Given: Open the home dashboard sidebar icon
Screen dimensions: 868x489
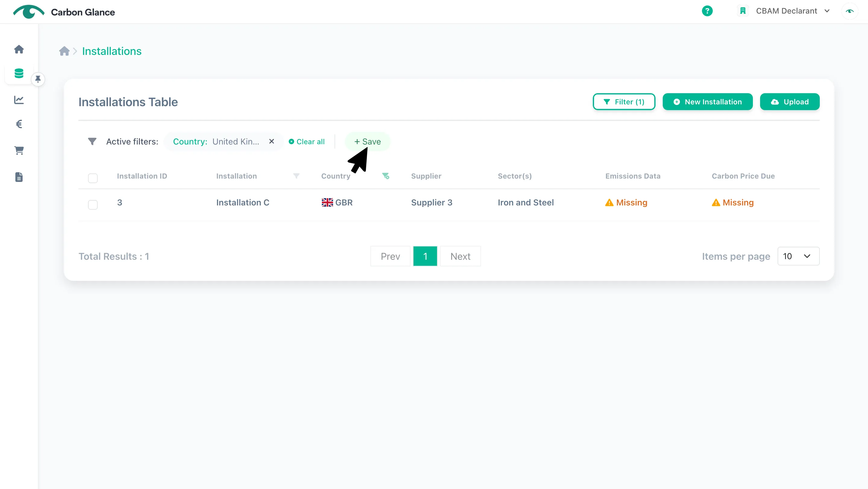Looking at the screenshot, I should (19, 49).
